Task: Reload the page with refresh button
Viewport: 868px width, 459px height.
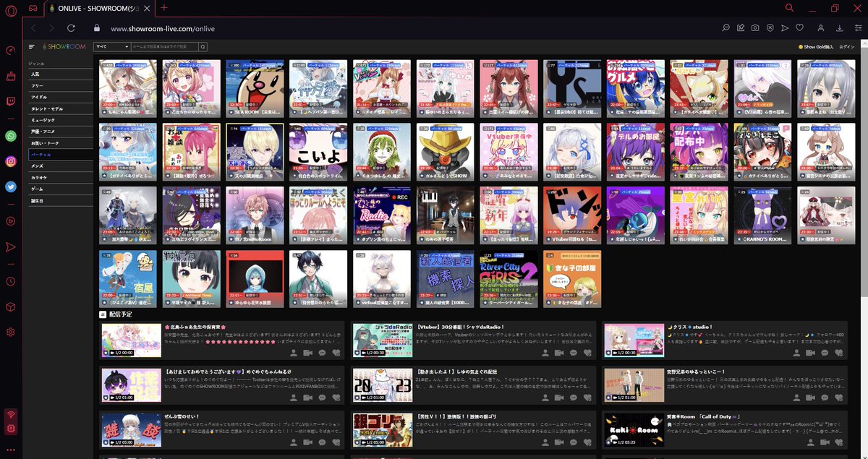Action: pyautogui.click(x=71, y=28)
